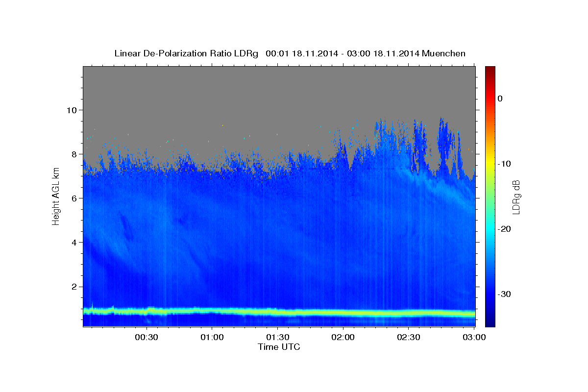This screenshot has width=588, height=392.
Task: Click the colorbar value 0
Action: pos(500,98)
